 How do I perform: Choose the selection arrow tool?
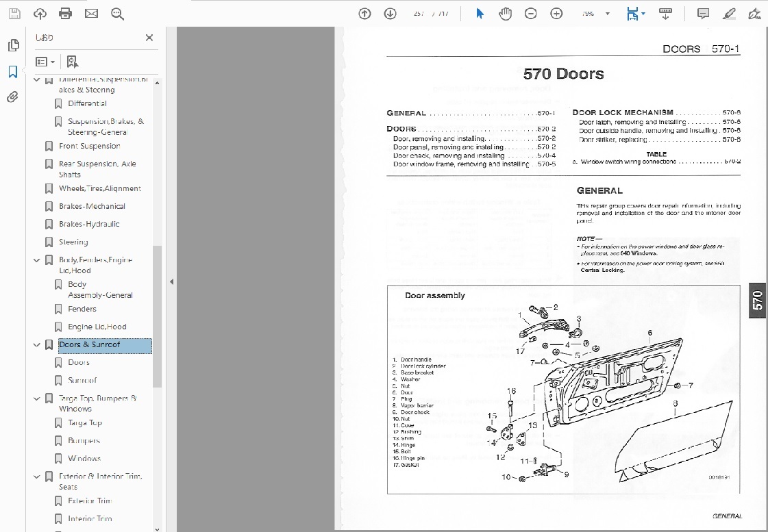[480, 14]
